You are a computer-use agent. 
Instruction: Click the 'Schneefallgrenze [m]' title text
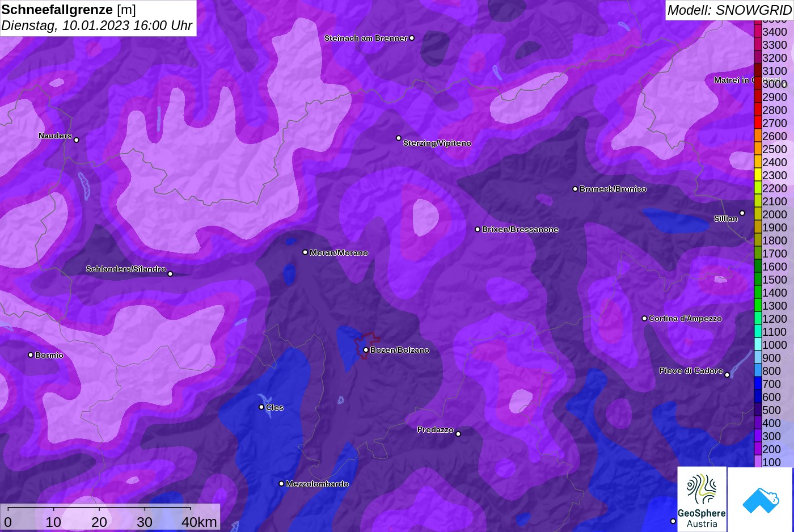[x=69, y=10]
